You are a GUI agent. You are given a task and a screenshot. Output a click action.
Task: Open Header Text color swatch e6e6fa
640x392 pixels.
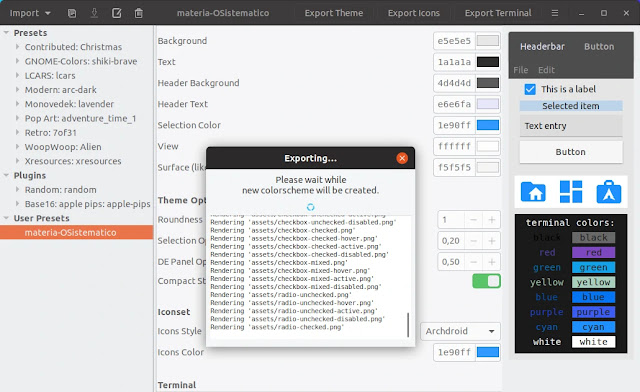point(488,104)
